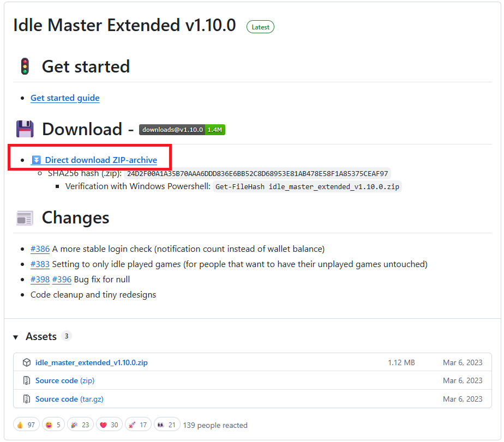The width and height of the screenshot is (504, 442).
Task: Open issue #396 link
Action: [62, 280]
